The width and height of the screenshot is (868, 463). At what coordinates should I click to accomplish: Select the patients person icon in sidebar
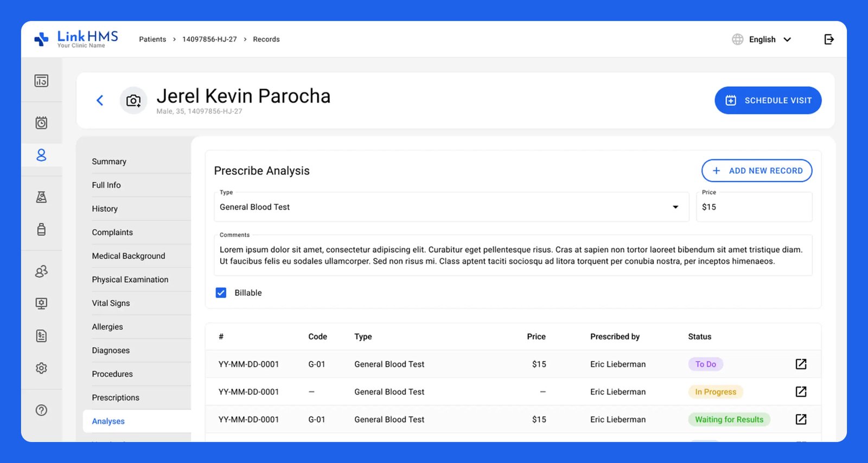(x=41, y=155)
